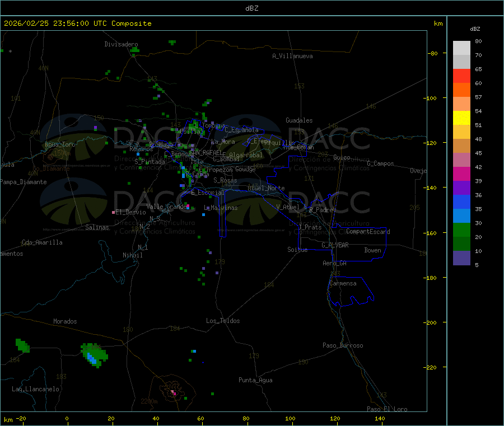Image resolution: width=504 pixels, height=426 pixels.
Task: Click the Aero_GA location label
Action: (x=335, y=263)
